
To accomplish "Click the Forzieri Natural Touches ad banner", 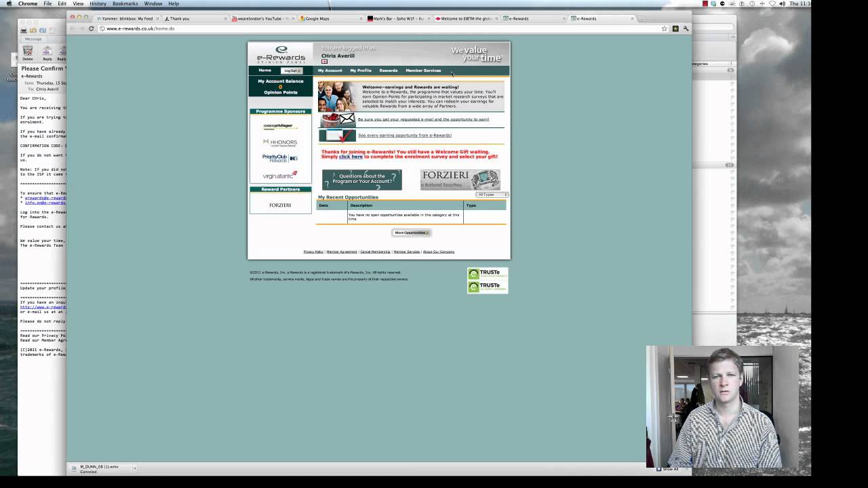I will [460, 180].
